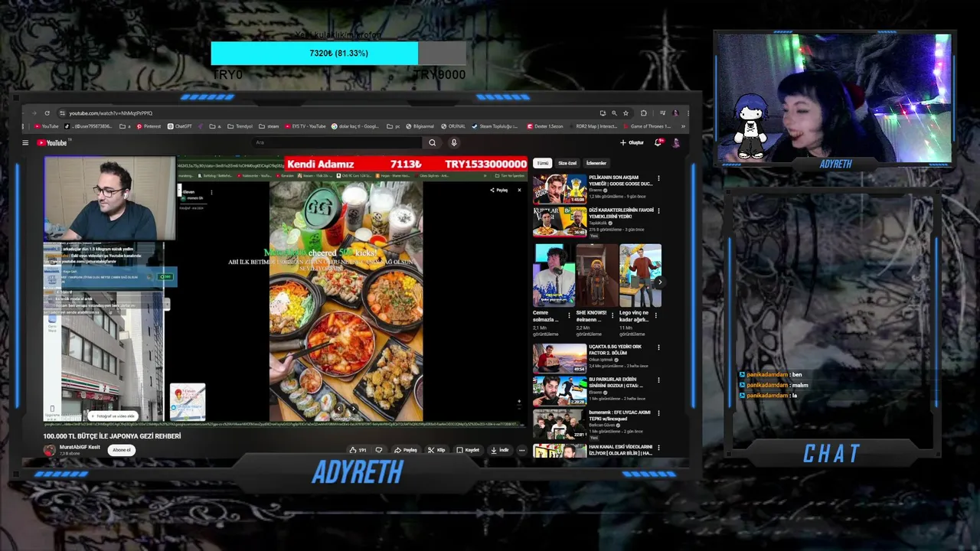Open Cemre solmazla short thumbnail
The width and height of the screenshot is (980, 551).
(x=554, y=275)
